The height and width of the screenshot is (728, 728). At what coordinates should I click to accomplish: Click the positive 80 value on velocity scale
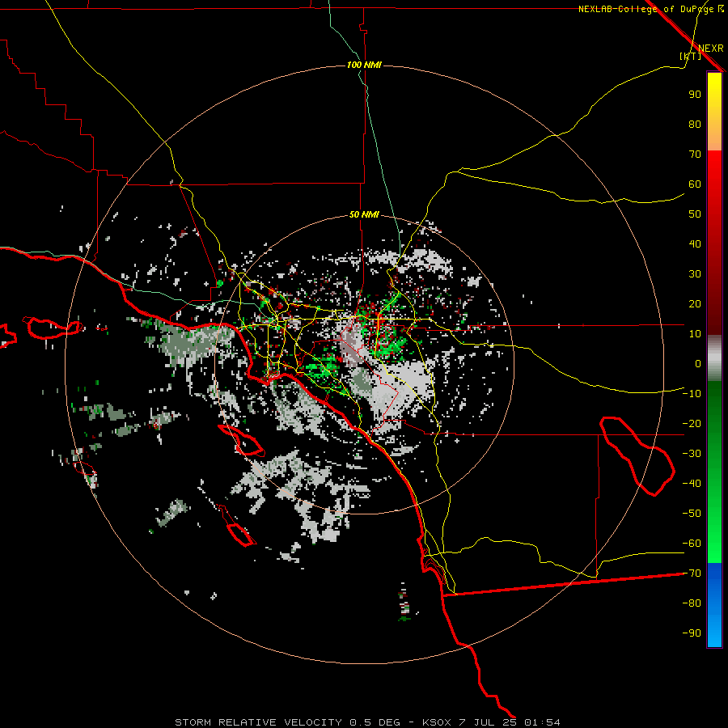click(x=695, y=124)
